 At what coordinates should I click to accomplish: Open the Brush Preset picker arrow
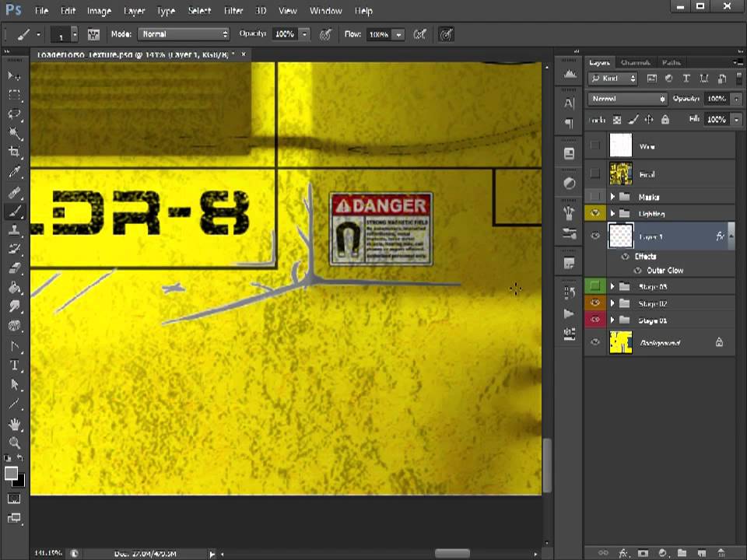click(75, 34)
